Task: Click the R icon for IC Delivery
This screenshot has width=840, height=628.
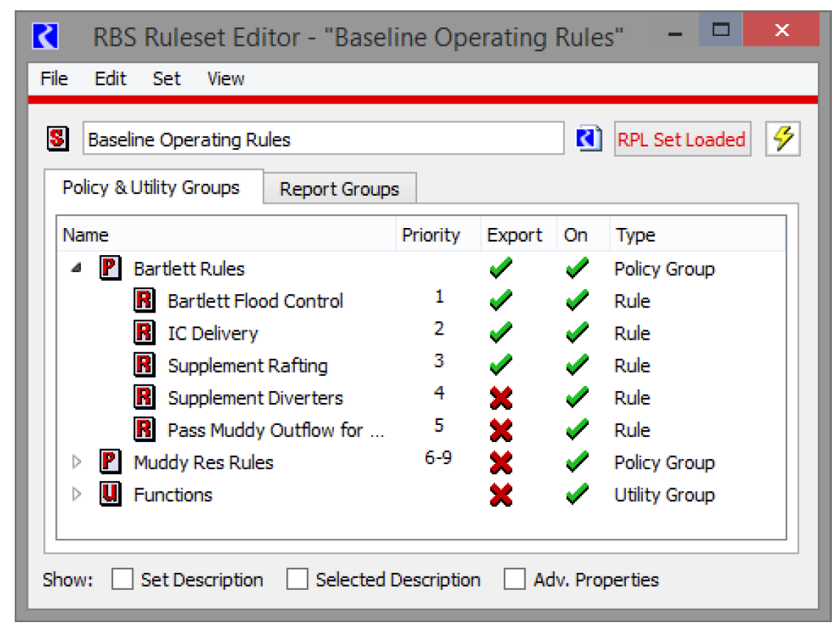Action: click(x=144, y=333)
